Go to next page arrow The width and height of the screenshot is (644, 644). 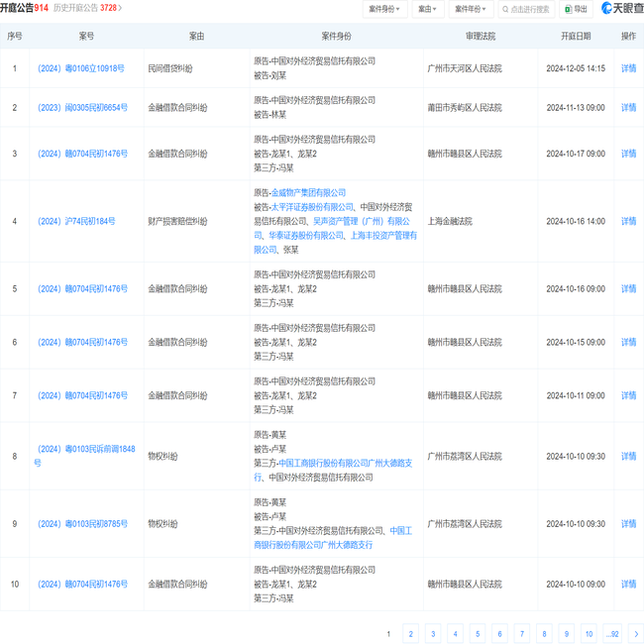point(635,634)
